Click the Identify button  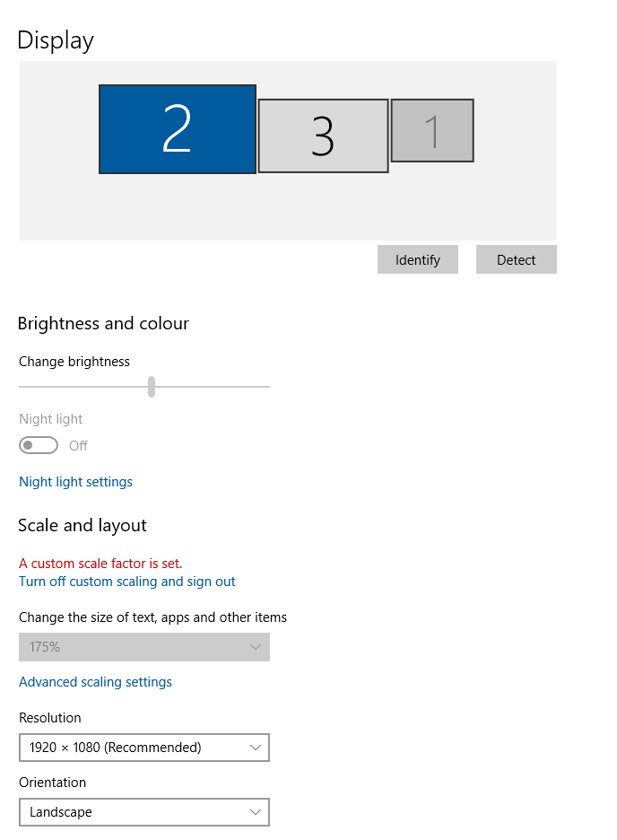pos(417,259)
